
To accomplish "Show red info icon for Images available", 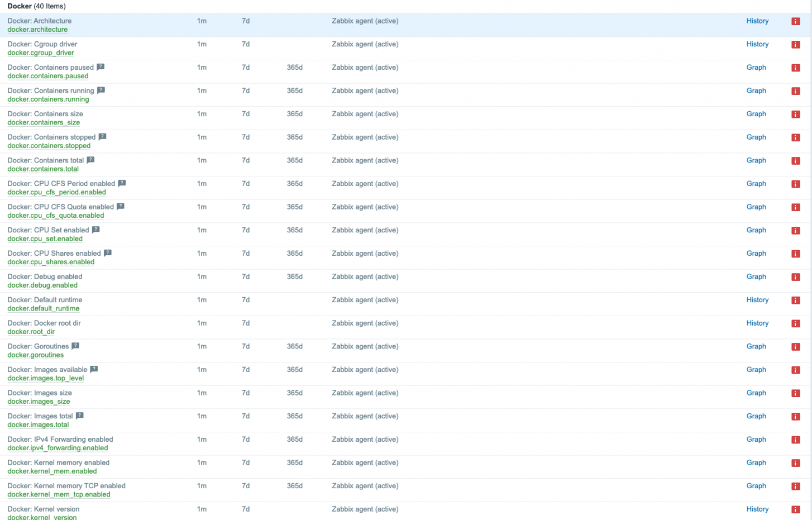I will [x=796, y=370].
